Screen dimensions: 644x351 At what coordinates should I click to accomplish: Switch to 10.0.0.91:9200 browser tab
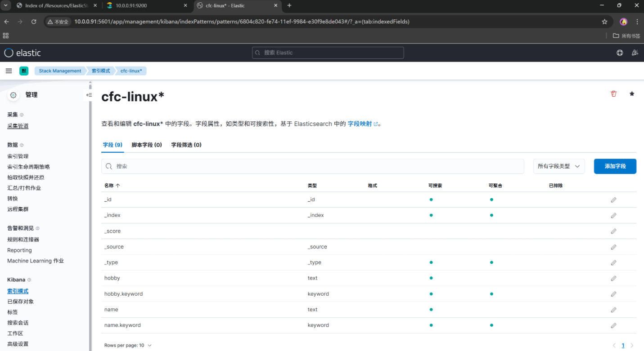(x=146, y=5)
